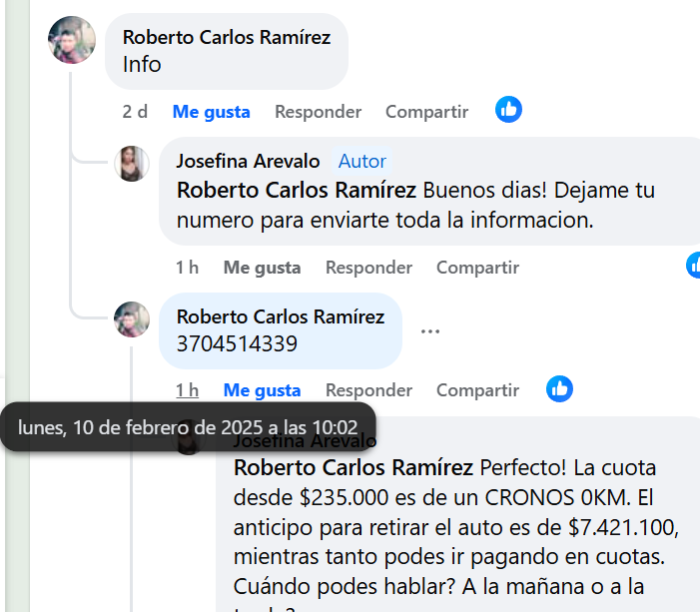
Task: Click the like reaction icon on Roberto's Info comment
Action: click(x=508, y=110)
